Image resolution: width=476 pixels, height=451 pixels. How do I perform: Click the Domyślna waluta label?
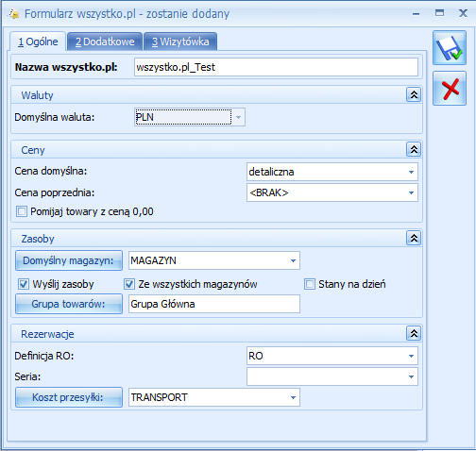(55, 117)
